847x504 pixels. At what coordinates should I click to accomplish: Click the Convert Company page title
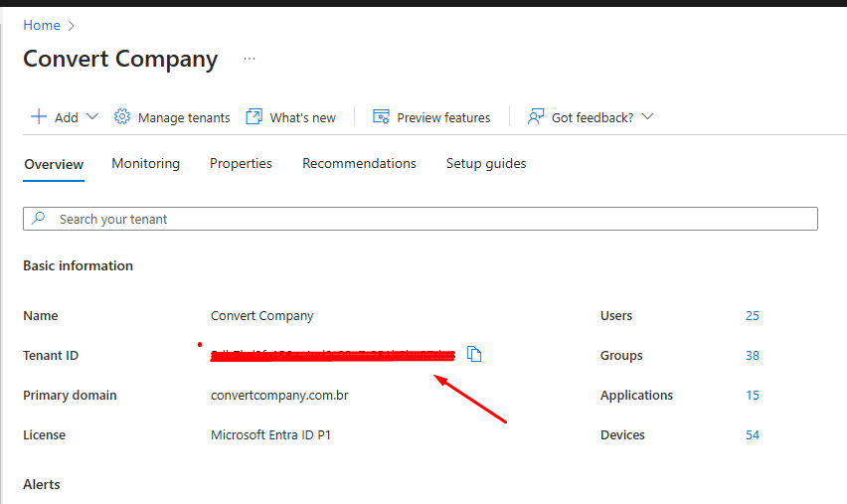tap(120, 59)
